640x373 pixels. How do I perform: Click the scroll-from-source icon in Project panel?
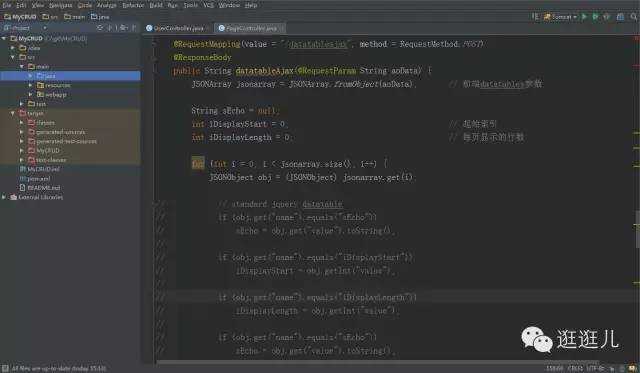click(100, 28)
